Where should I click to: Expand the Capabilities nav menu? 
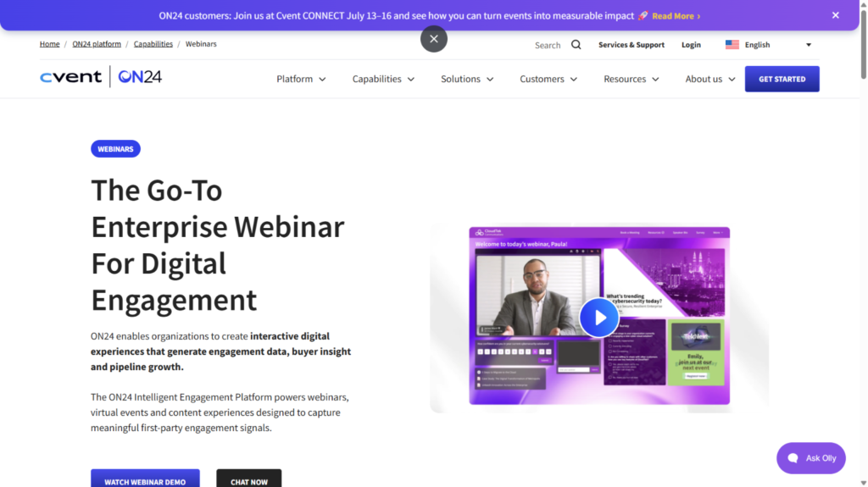(383, 79)
